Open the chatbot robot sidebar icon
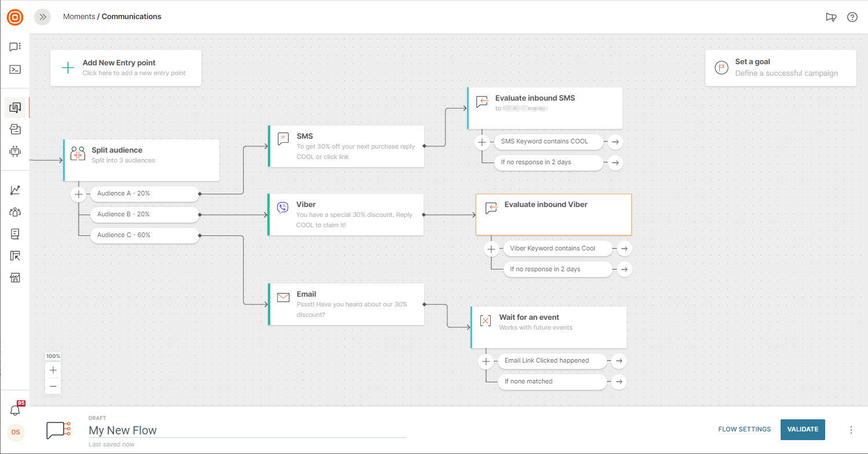 (15, 152)
